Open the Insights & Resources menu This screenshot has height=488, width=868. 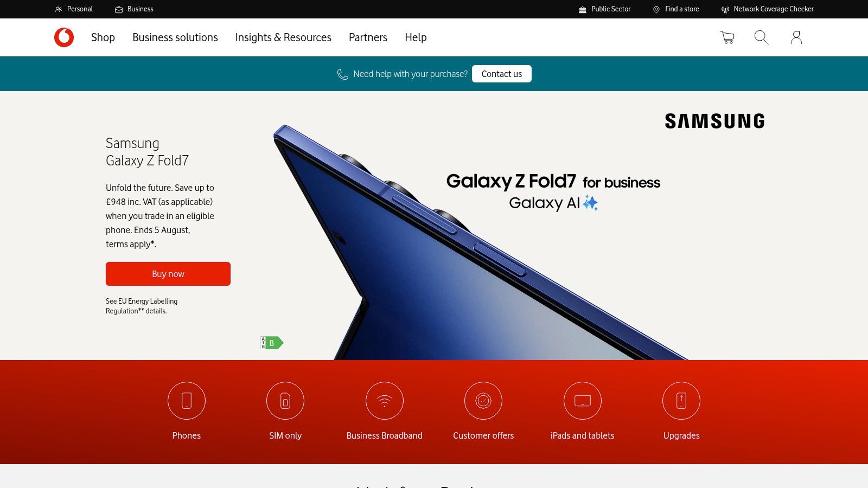(283, 37)
